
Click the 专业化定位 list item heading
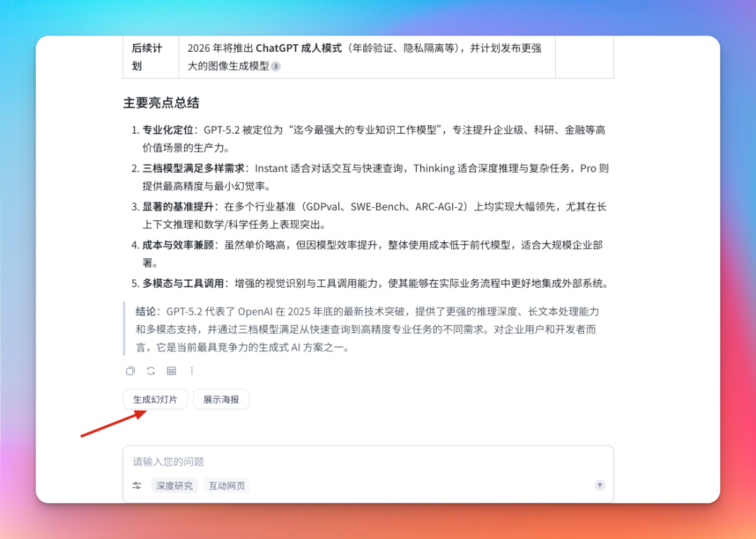pos(168,129)
